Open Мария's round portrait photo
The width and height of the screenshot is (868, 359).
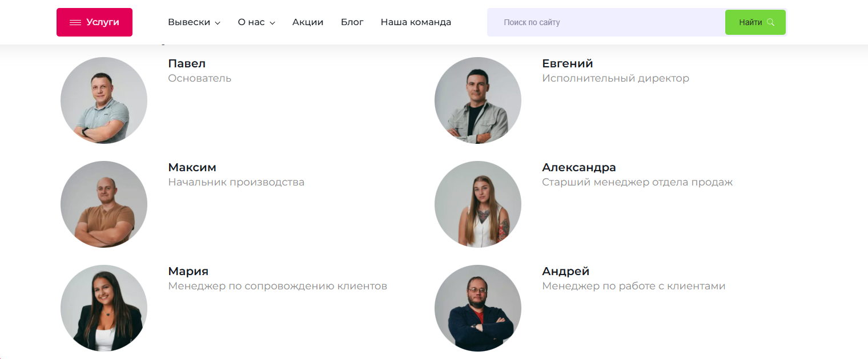[104, 308]
